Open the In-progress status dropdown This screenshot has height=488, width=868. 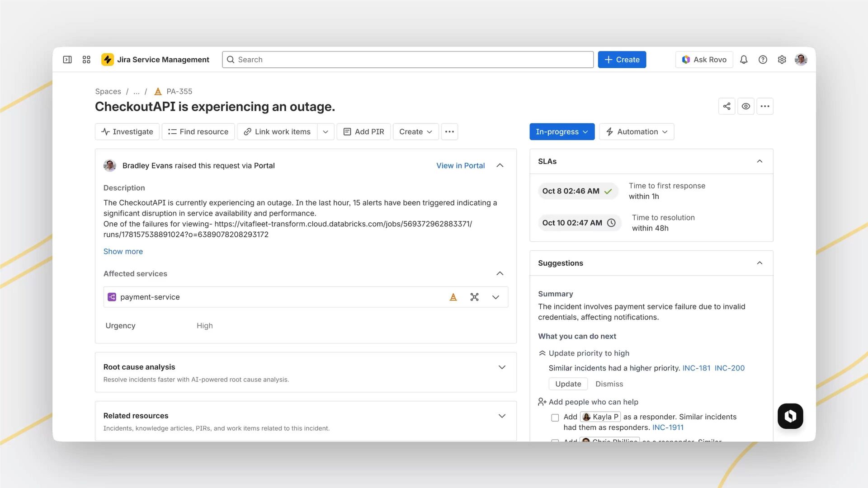point(561,131)
